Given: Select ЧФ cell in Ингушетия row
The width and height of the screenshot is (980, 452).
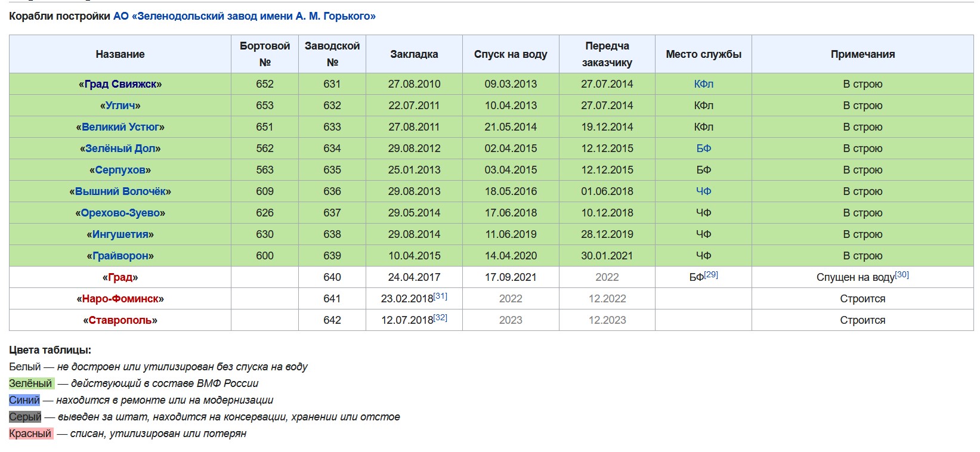Looking at the screenshot, I should [x=704, y=234].
